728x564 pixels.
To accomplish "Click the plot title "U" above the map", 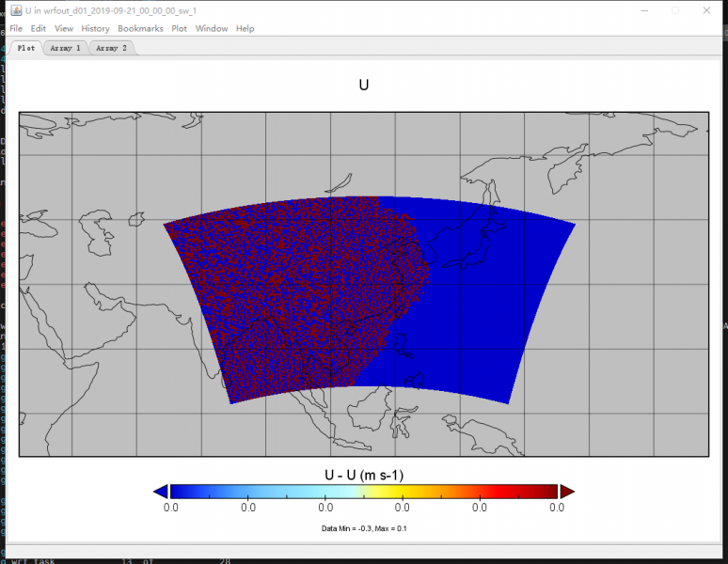I will (364, 86).
